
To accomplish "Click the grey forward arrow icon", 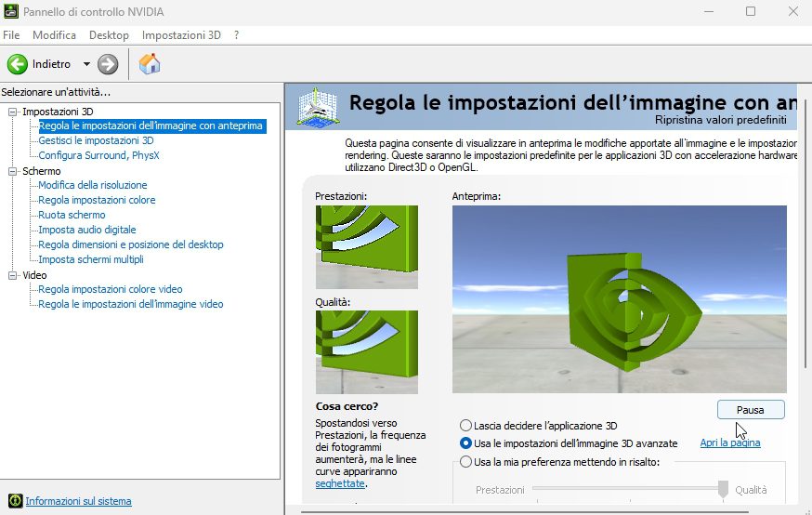I will [108, 64].
